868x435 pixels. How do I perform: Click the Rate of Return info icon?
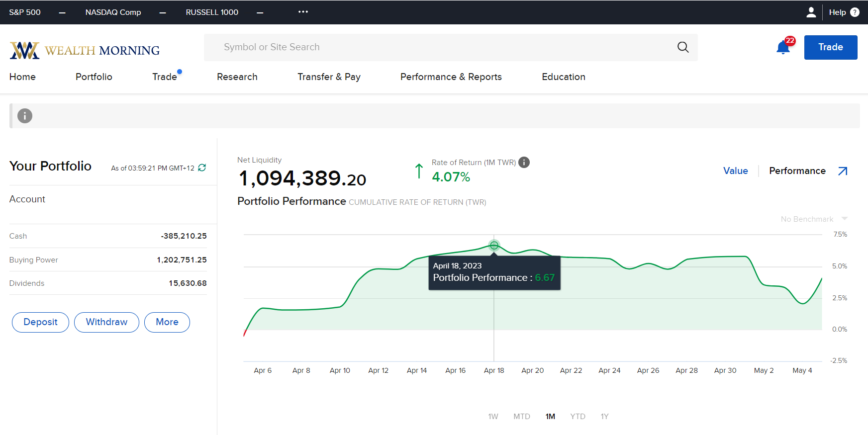(x=524, y=163)
